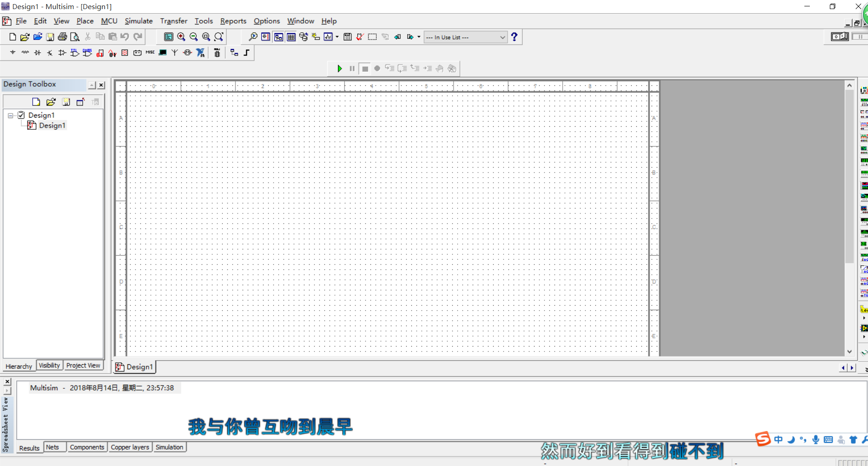
Task: Click the Zoom Out magnifier icon
Action: click(x=194, y=37)
